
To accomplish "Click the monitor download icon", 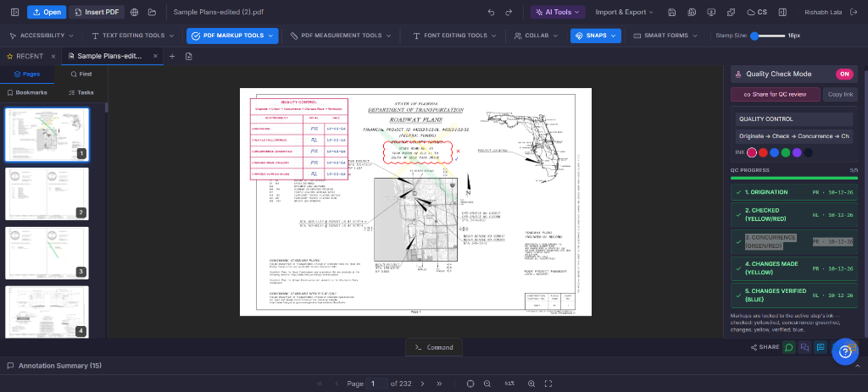I will [x=711, y=12].
